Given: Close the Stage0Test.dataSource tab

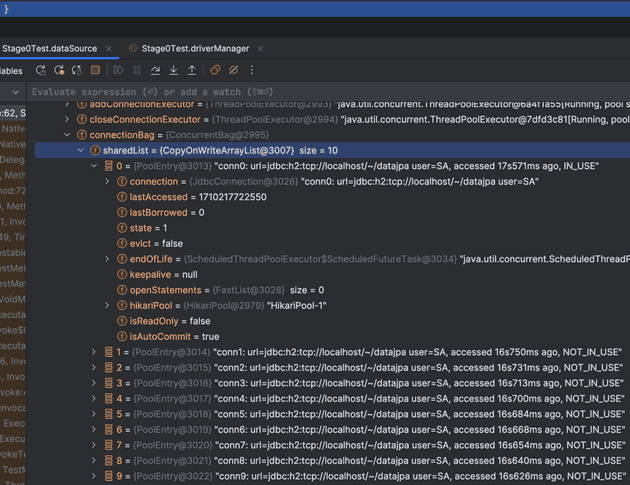Looking at the screenshot, I should (108, 49).
